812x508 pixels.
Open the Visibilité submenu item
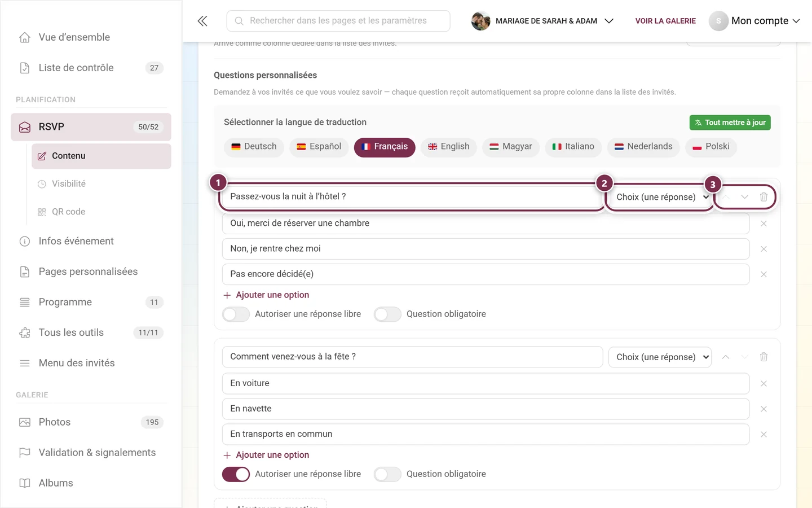pos(101,184)
